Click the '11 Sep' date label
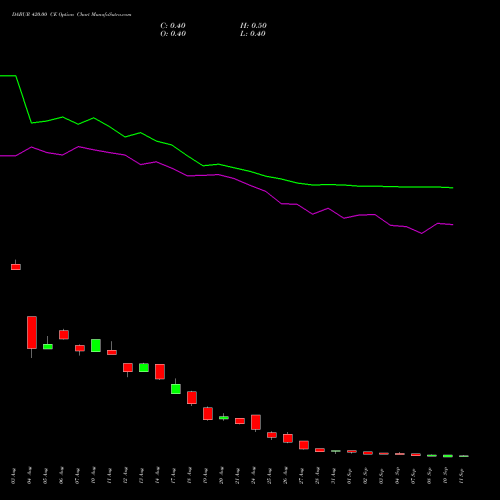Viewport: 500px width, 500px height. 462,476
